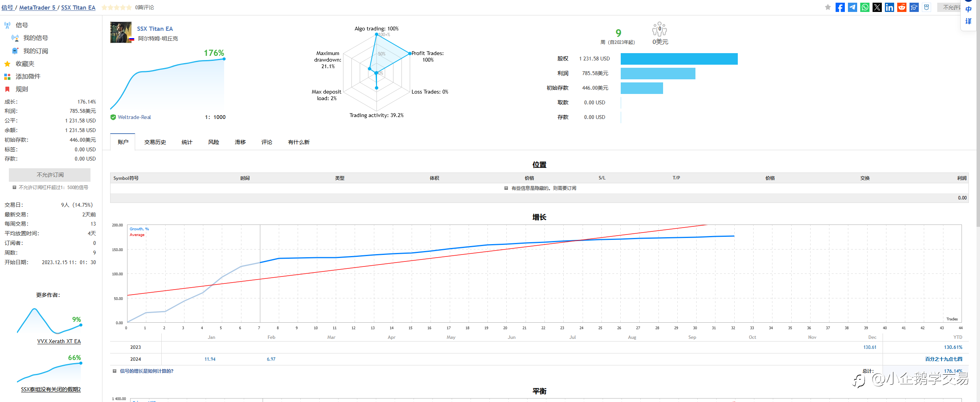Share the signal via Telegram

click(853, 7)
